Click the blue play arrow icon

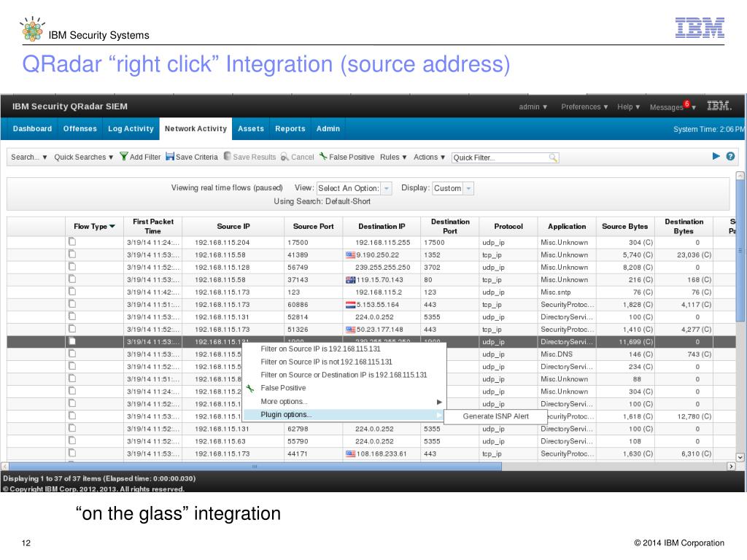click(716, 156)
